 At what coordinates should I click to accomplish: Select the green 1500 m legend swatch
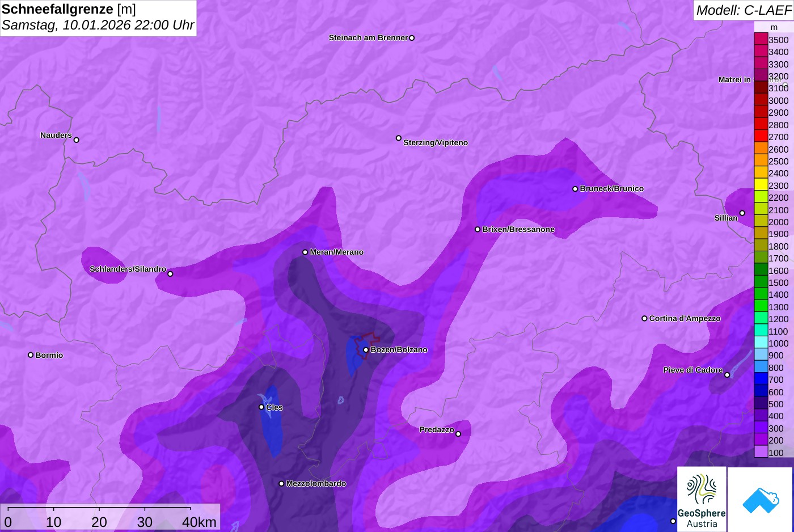[761, 282]
